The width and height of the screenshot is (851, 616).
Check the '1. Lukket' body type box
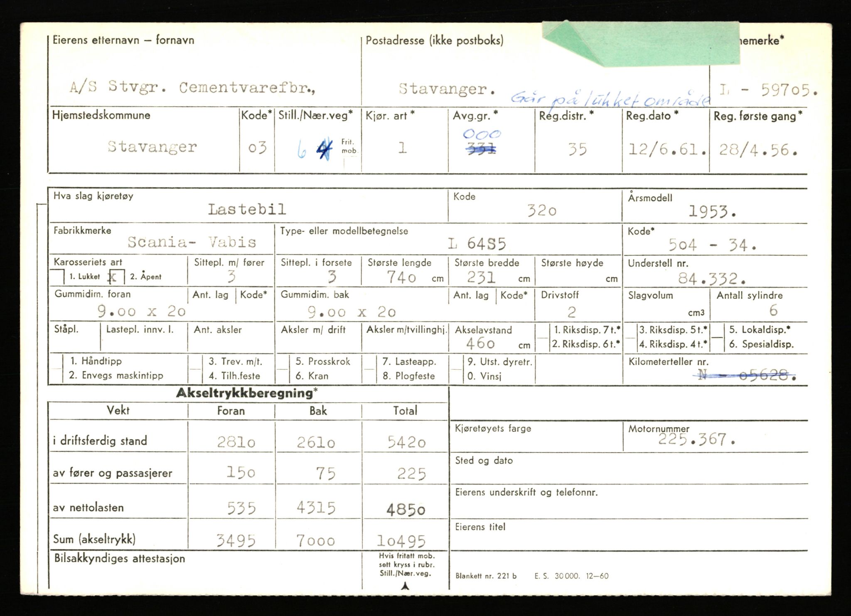pos(57,277)
